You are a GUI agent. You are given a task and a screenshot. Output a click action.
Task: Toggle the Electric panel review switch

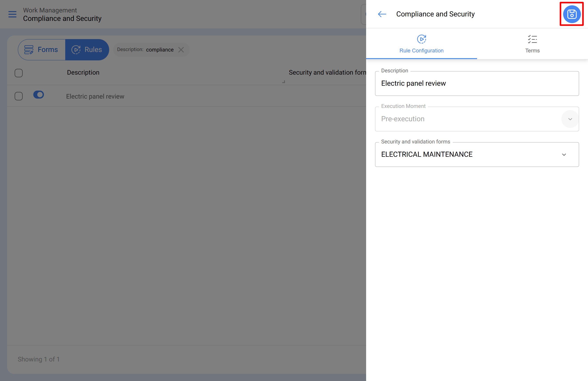[39, 95]
